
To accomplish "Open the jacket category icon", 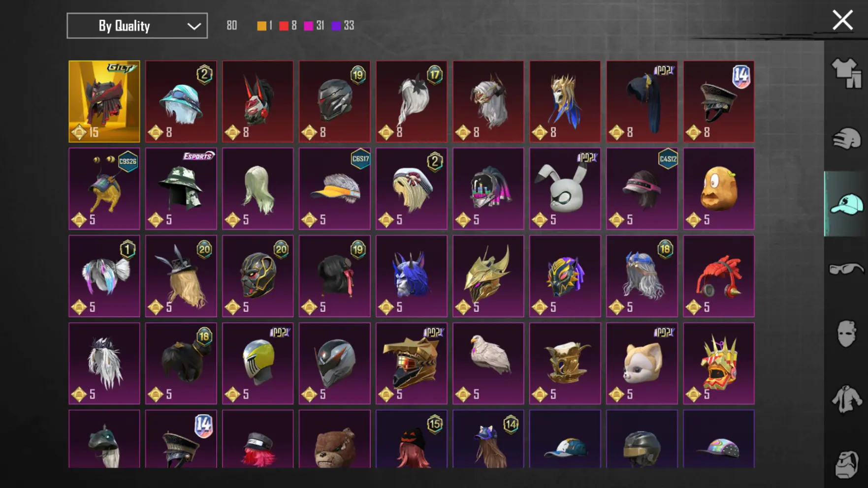I will 846,398.
